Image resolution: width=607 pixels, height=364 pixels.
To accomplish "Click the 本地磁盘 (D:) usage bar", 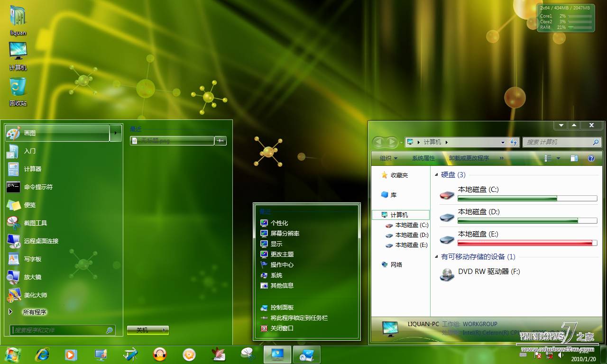I will [527, 220].
